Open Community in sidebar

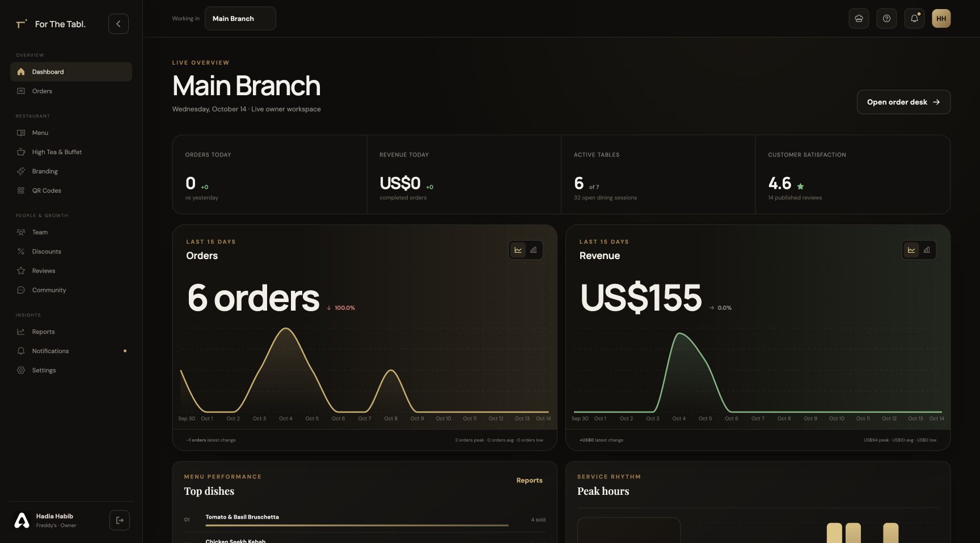(71, 290)
